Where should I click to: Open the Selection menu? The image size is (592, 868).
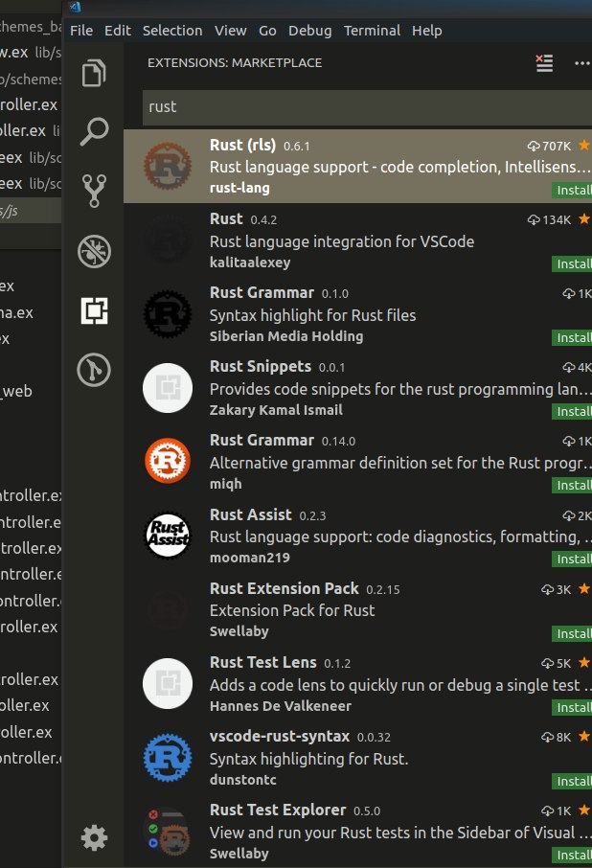click(x=172, y=31)
